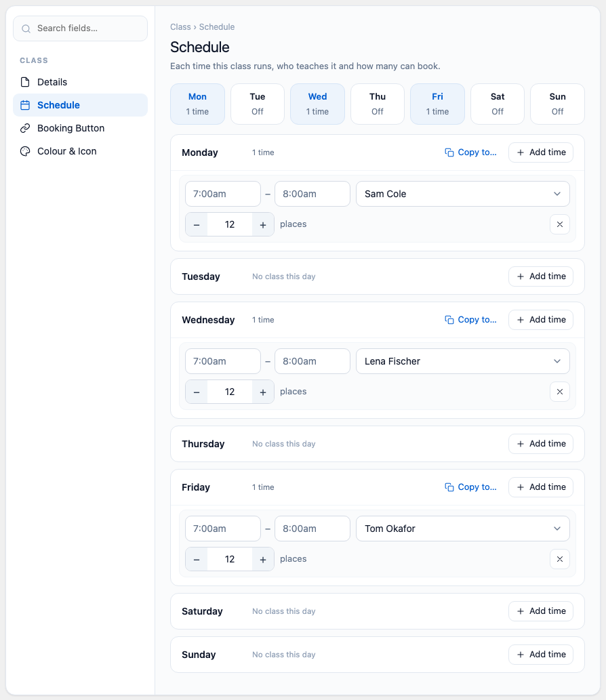The height and width of the screenshot is (700, 606).
Task: Toggle the Mon day chip
Action: tap(197, 104)
